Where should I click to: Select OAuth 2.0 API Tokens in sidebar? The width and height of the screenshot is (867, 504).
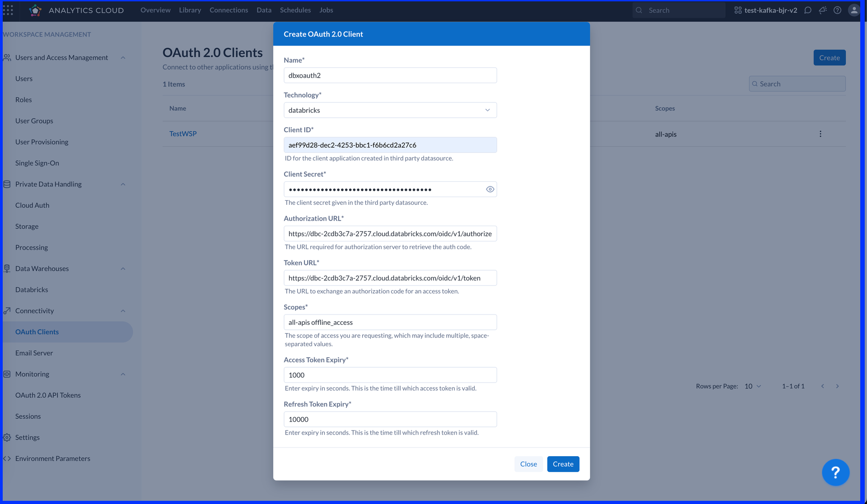coord(48,395)
